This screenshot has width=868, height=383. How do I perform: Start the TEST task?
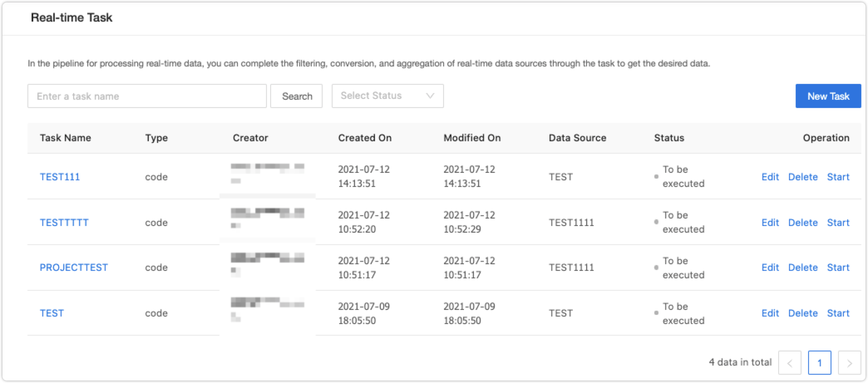(838, 313)
